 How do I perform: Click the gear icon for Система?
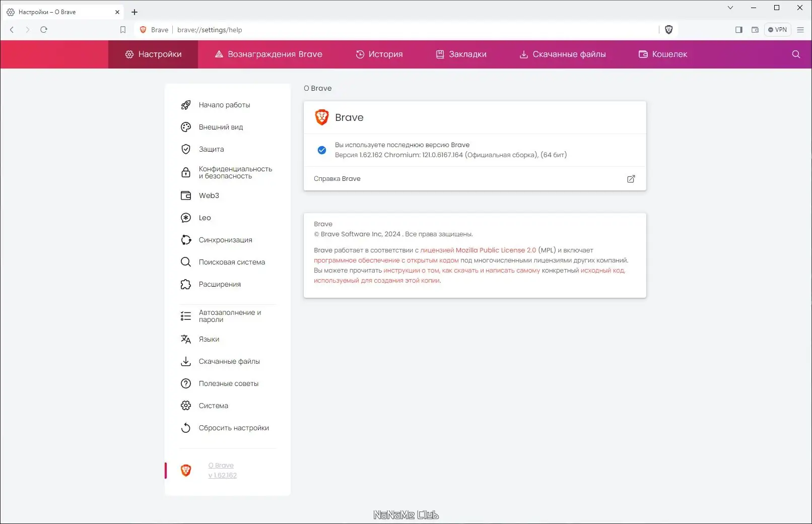click(186, 406)
